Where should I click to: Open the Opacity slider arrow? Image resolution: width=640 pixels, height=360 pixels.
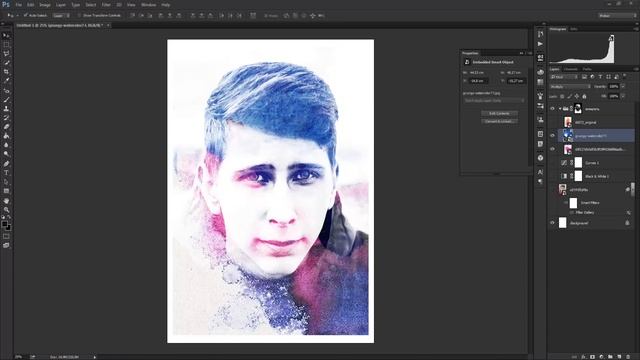pyautogui.click(x=623, y=87)
